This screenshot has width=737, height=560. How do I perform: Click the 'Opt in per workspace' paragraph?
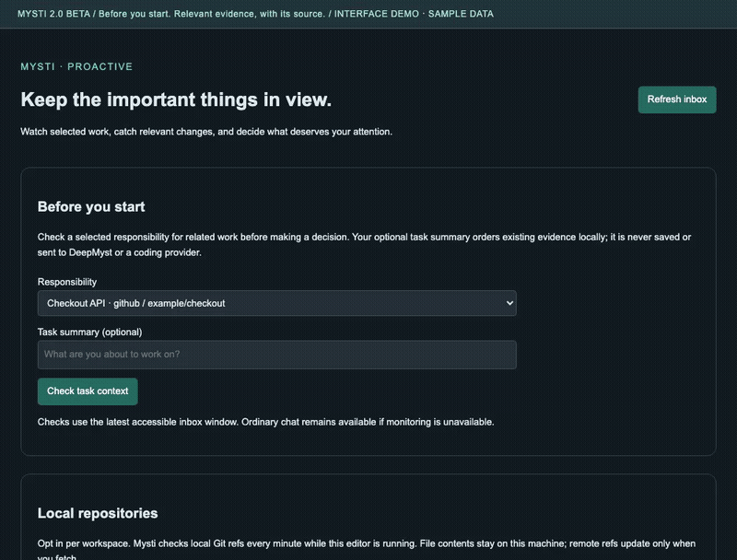click(x=366, y=549)
